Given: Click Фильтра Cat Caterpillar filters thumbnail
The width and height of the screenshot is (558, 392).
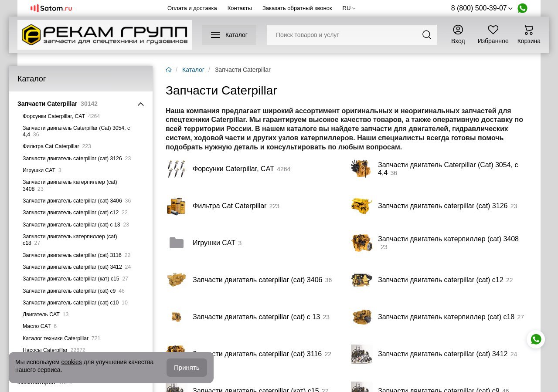Looking at the screenshot, I should (x=176, y=206).
